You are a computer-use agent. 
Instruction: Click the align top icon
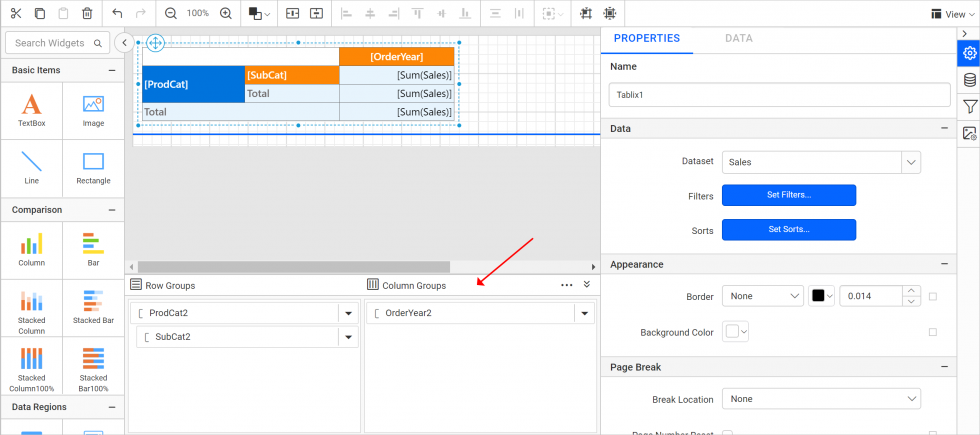point(418,13)
